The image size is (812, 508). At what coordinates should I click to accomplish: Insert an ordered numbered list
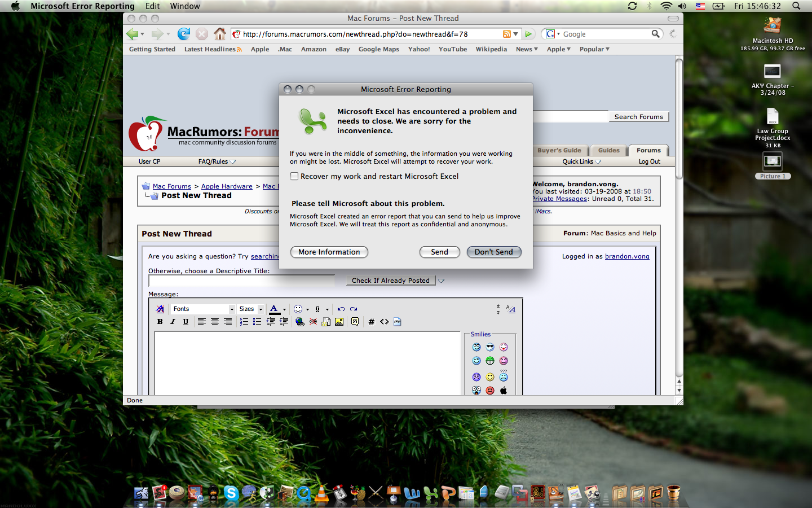pyautogui.click(x=244, y=322)
